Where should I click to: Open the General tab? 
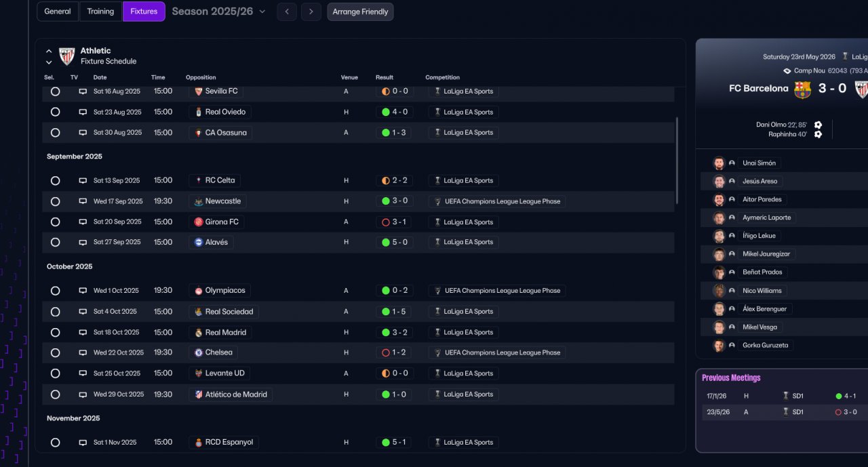click(x=57, y=12)
